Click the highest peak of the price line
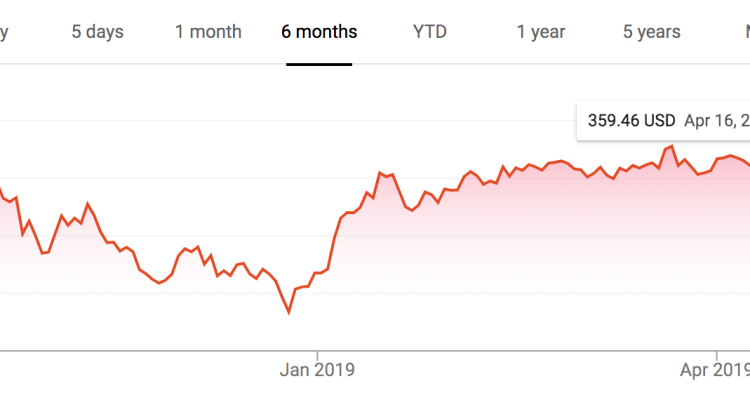The height and width of the screenshot is (400, 750). 672,147
